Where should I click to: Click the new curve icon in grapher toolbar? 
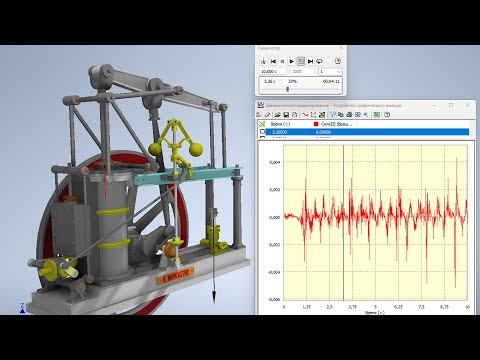pyautogui.click(x=305, y=115)
